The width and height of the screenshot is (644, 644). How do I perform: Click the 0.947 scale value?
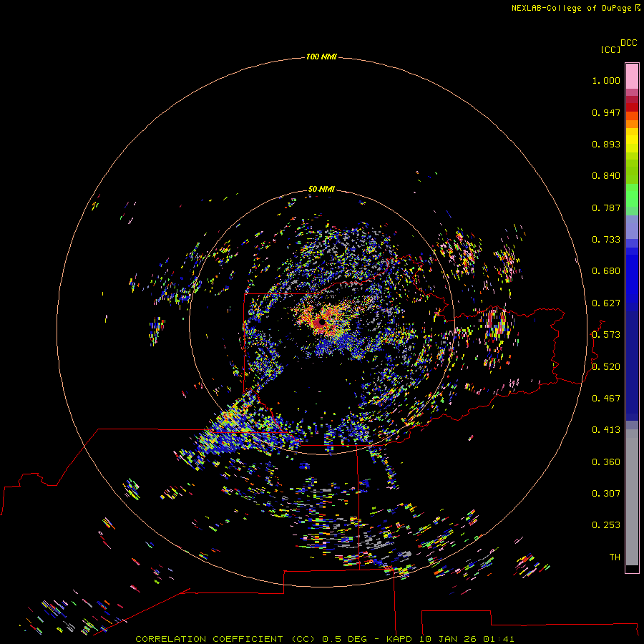pos(606,112)
